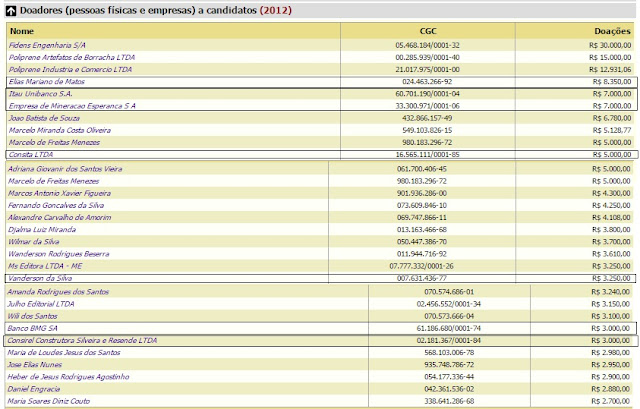Open Maria de Loudes Jesus dos Santos link
Screen dimensions: 640x409
[x=64, y=353]
